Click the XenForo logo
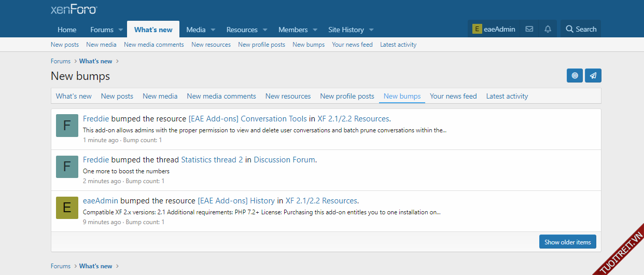Image resolution: width=644 pixels, height=275 pixels. coord(74,9)
